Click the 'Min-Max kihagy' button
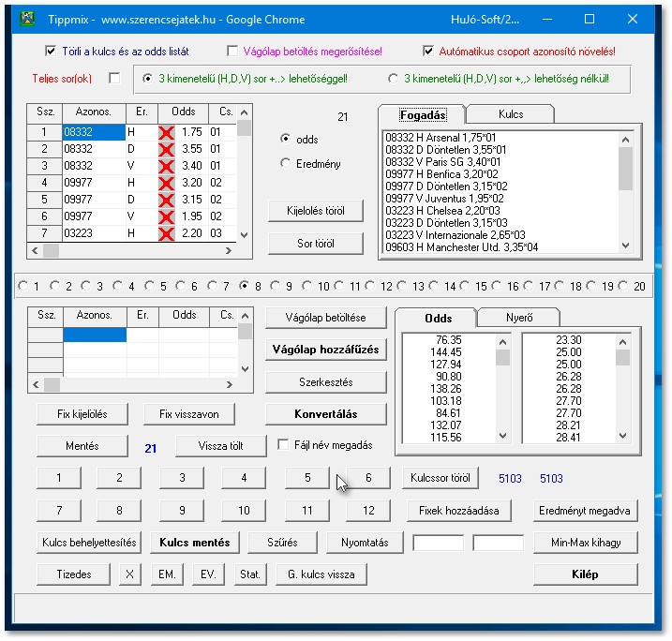Screen dimensions: 672x641 point(586,543)
